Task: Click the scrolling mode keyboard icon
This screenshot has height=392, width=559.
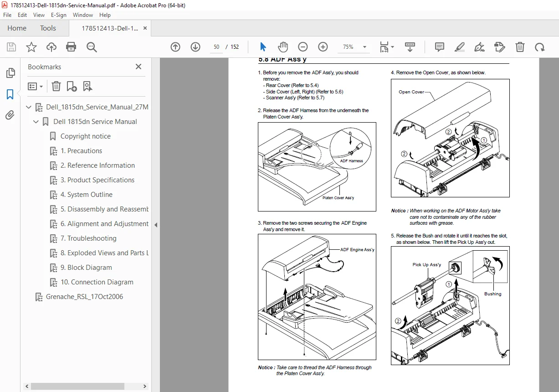Action: coord(410,47)
